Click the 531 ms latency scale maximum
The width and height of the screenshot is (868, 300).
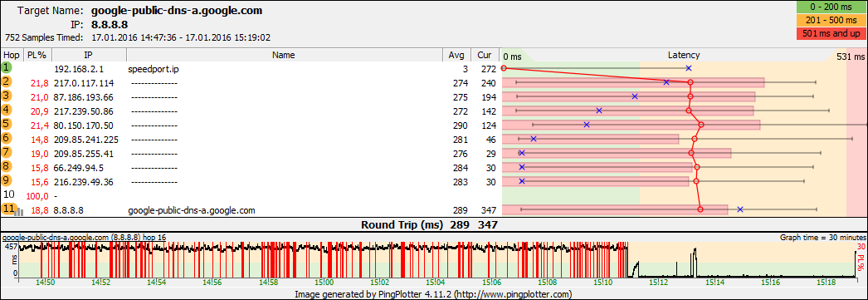[851, 57]
